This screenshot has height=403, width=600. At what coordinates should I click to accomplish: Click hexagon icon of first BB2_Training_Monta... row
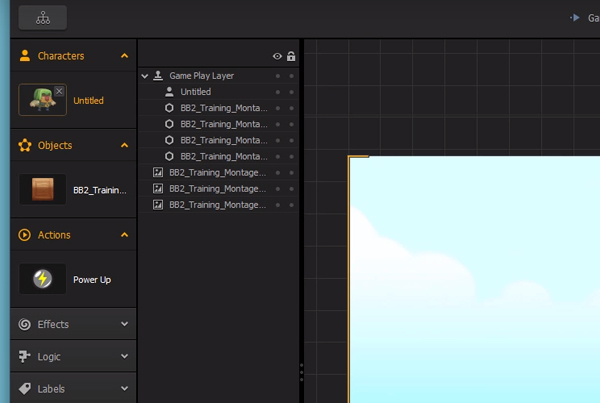169,108
